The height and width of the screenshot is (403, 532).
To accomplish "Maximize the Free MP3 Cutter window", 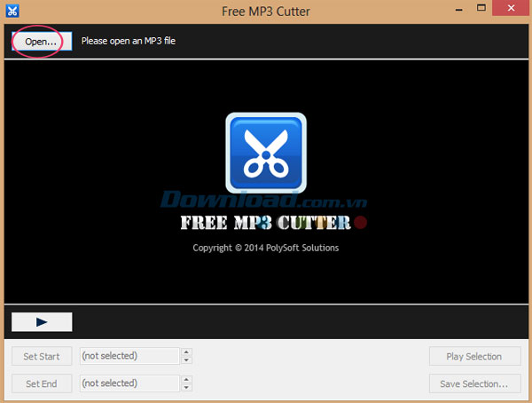I will pyautogui.click(x=481, y=8).
